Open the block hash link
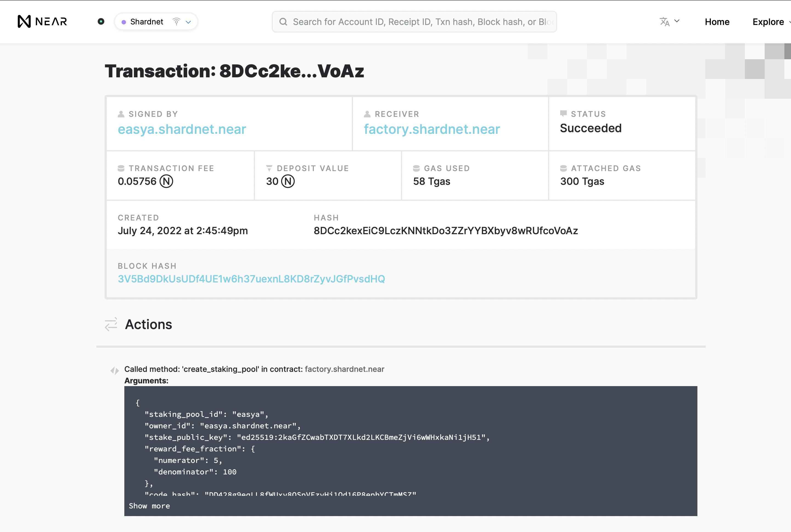This screenshot has width=791, height=532. pyautogui.click(x=251, y=279)
